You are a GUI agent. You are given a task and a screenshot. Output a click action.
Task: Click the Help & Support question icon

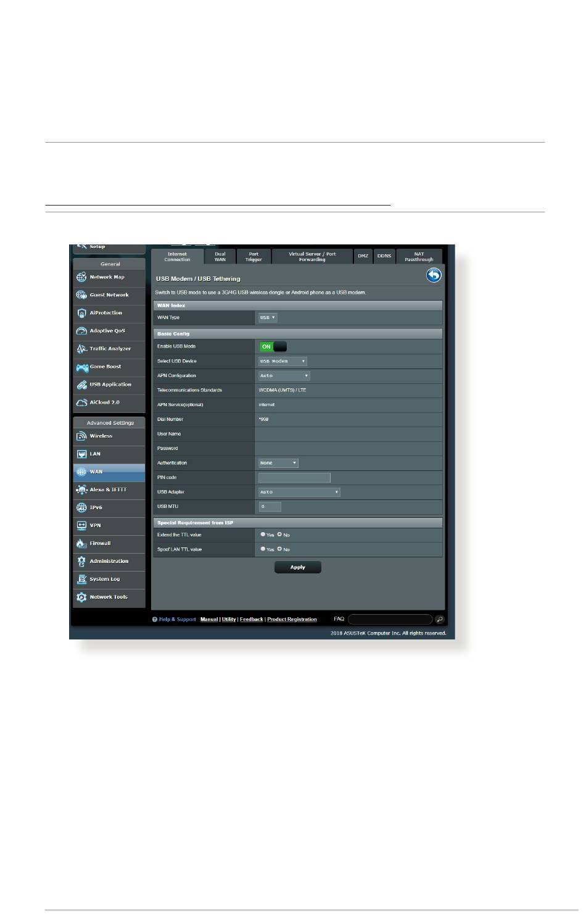click(155, 619)
